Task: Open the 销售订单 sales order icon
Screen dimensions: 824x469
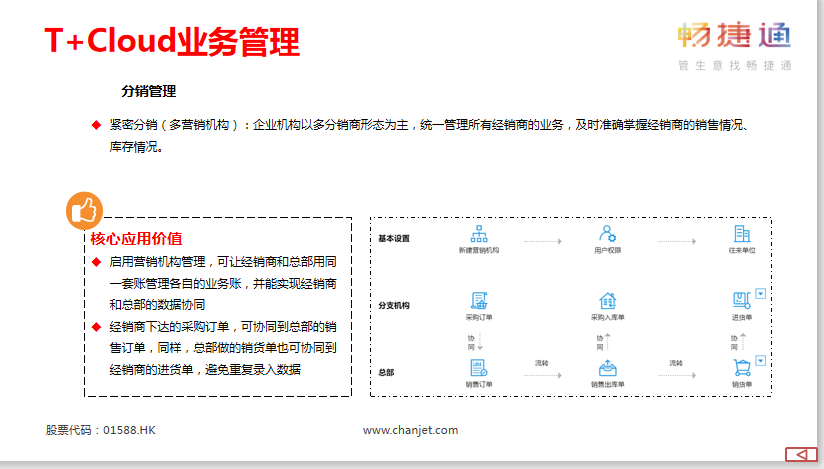Action: click(478, 368)
